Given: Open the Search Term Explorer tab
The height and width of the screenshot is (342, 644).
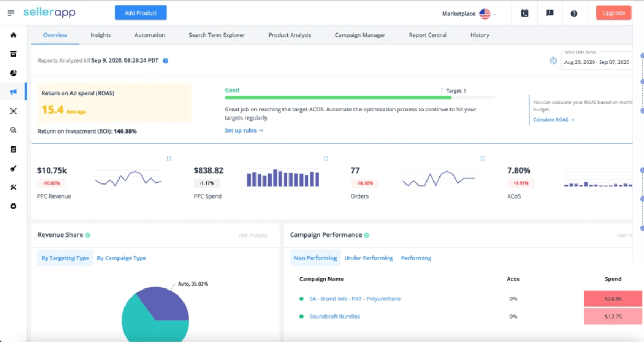Looking at the screenshot, I should tap(216, 35).
